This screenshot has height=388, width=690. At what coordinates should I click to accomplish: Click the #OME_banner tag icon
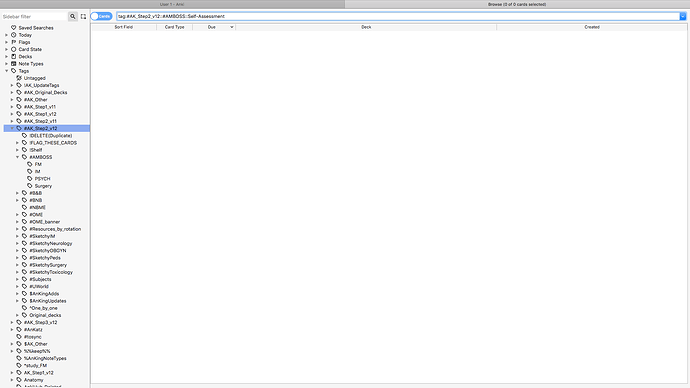(25, 222)
